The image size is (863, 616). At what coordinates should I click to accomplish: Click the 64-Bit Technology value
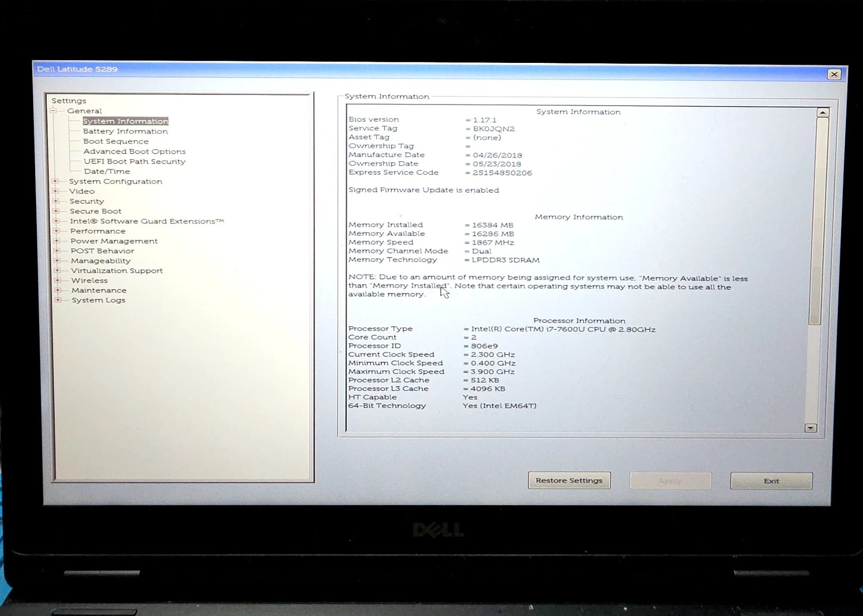tap(499, 406)
